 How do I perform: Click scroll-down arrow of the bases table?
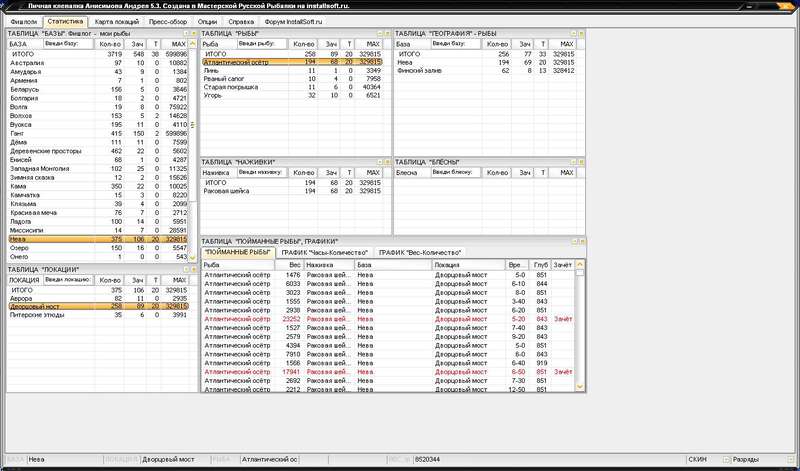192,258
